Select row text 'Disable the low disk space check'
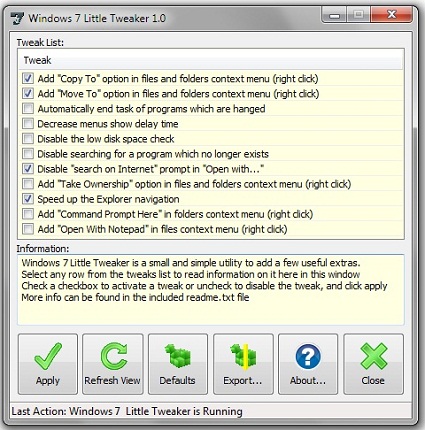Image resolution: width=425 pixels, height=430 pixels. point(106,139)
